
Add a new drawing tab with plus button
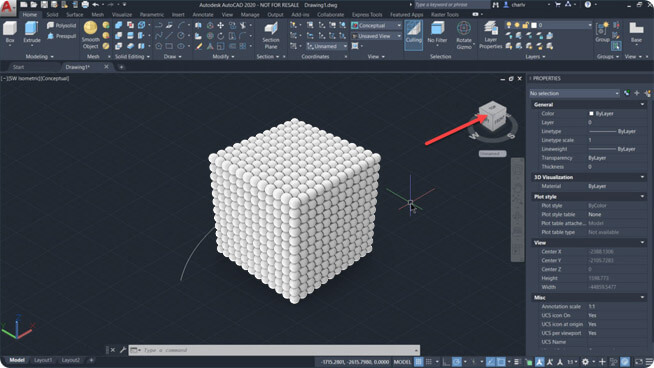(x=121, y=67)
